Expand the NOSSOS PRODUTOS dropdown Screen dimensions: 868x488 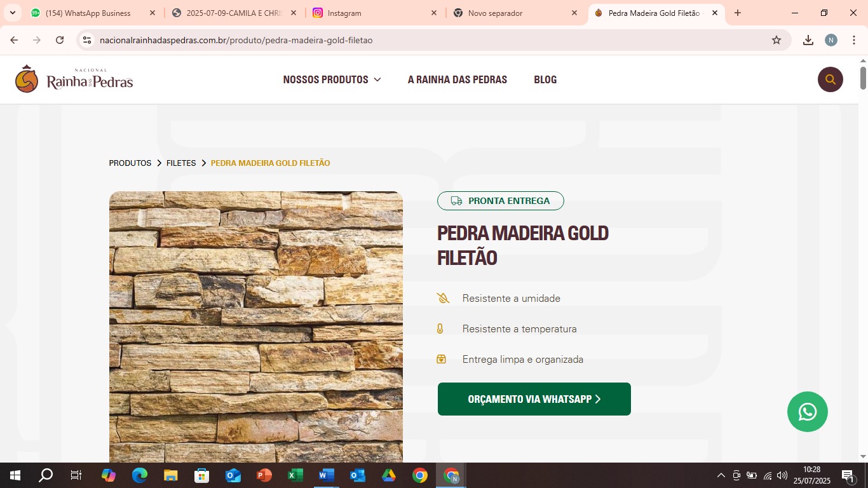tap(331, 79)
